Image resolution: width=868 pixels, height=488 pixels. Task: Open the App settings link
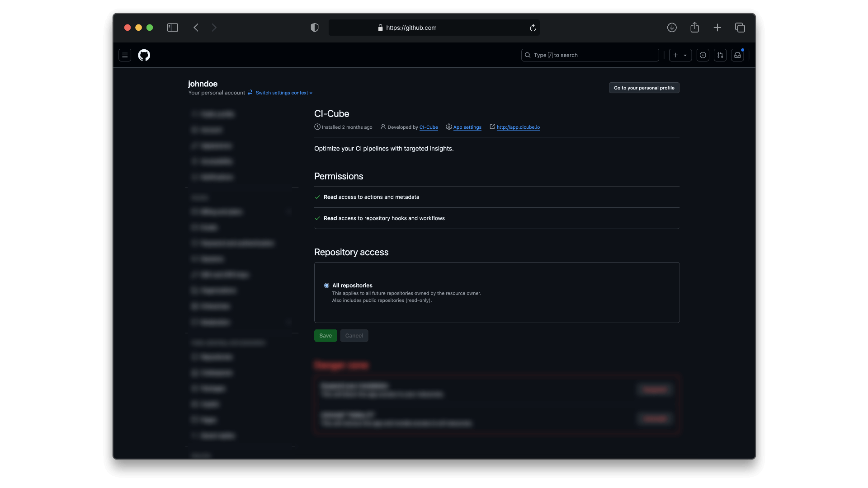[467, 127]
